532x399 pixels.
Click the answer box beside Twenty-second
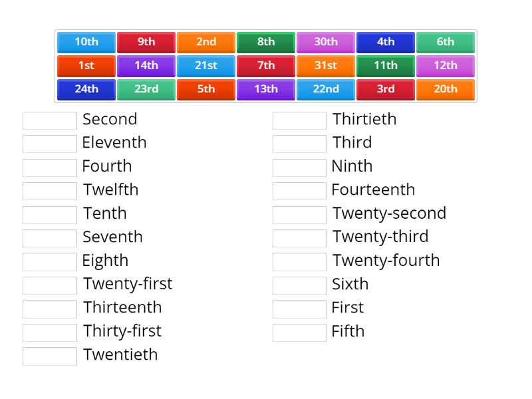299,214
